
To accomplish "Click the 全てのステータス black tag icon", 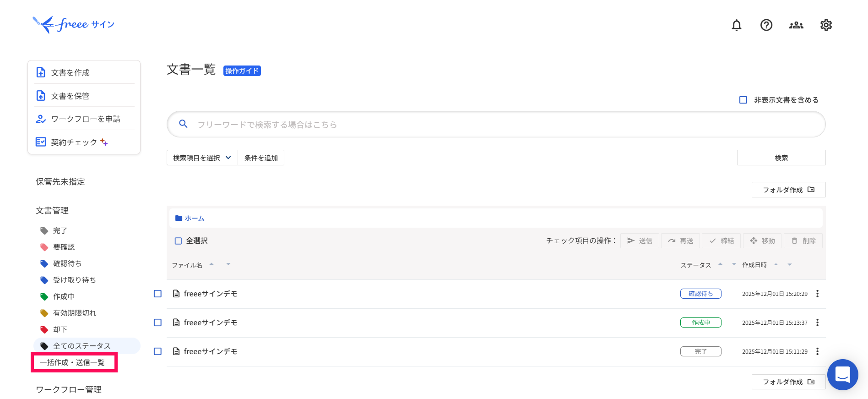I will (44, 346).
